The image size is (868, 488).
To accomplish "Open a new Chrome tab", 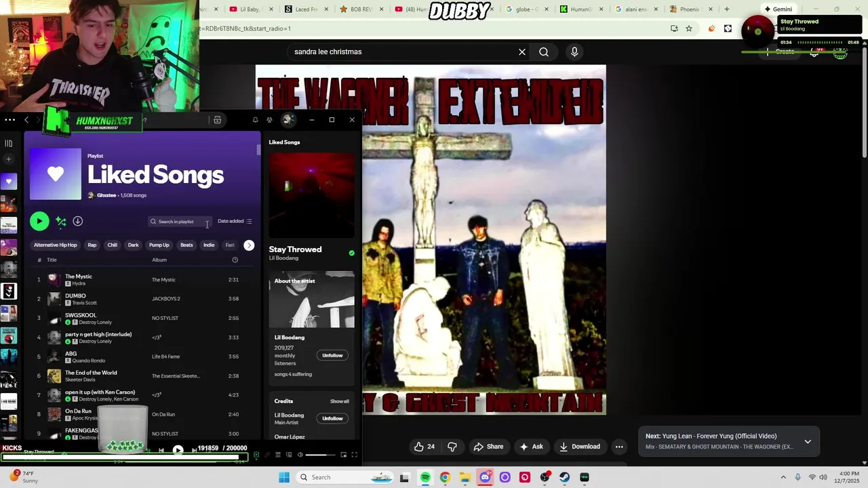I will pos(726,9).
